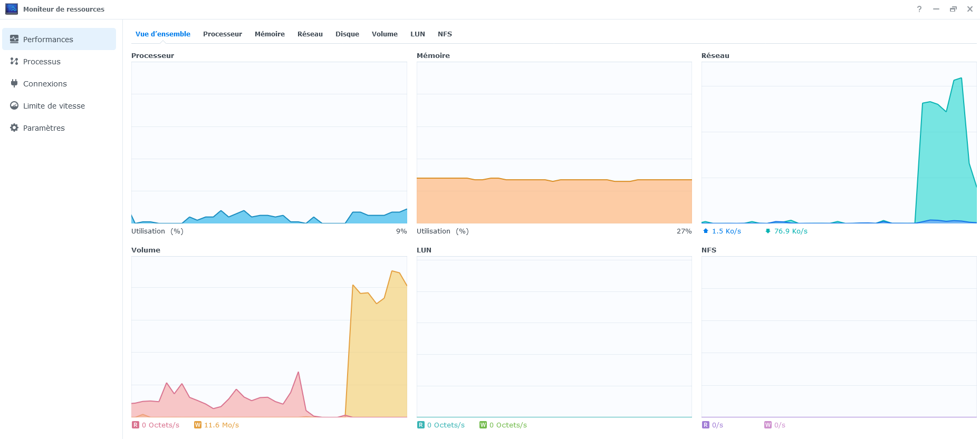Click the network upload arrow icon
Screen dimensions: 980x439
tap(706, 231)
